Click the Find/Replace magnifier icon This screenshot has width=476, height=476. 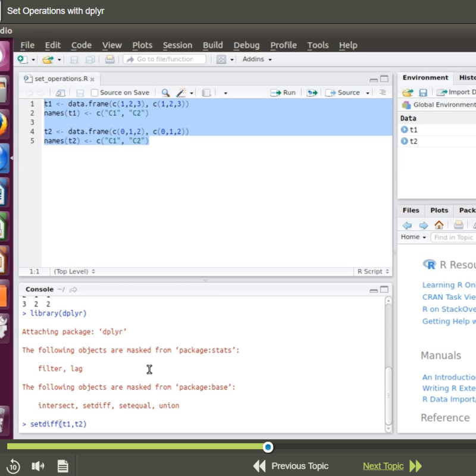tap(165, 93)
